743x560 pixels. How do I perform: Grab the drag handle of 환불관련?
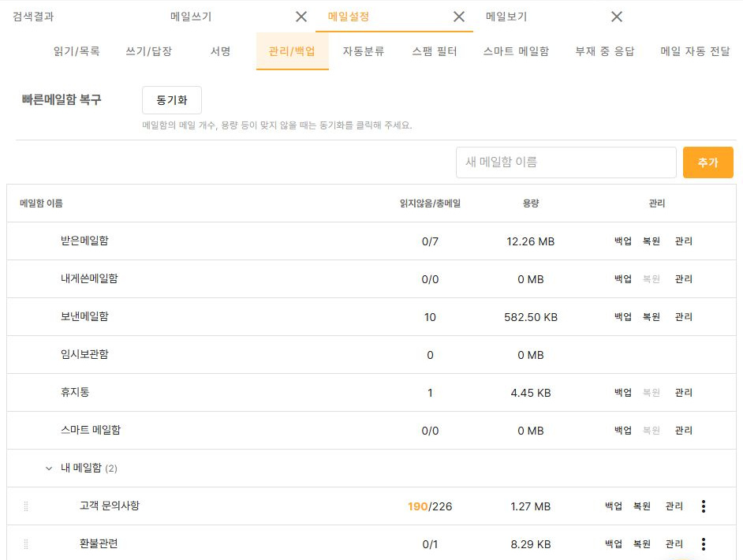pos(26,544)
